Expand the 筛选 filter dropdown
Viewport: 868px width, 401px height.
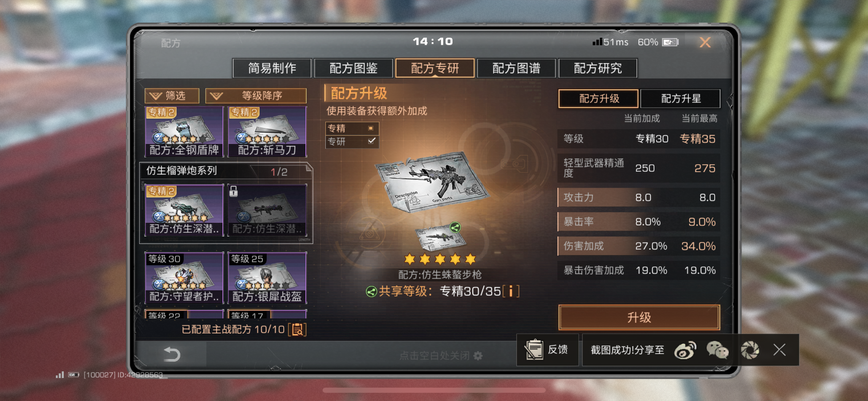pos(172,96)
